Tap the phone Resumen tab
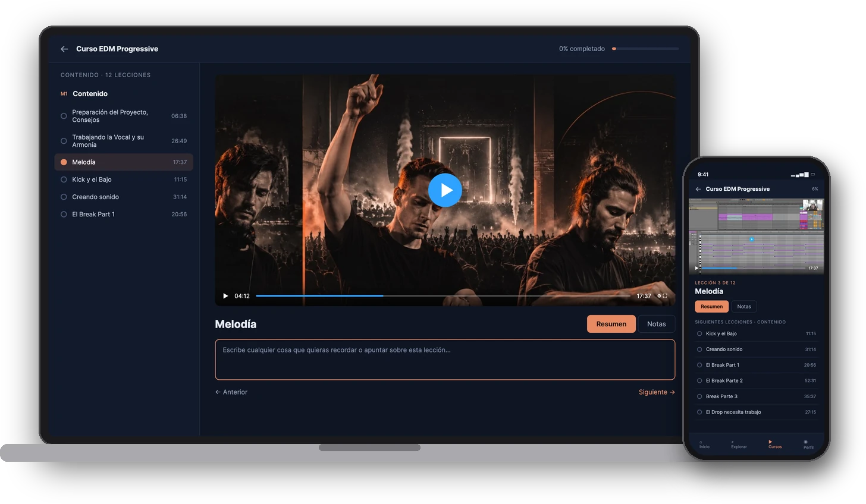The width and height of the screenshot is (866, 504). pyautogui.click(x=711, y=307)
